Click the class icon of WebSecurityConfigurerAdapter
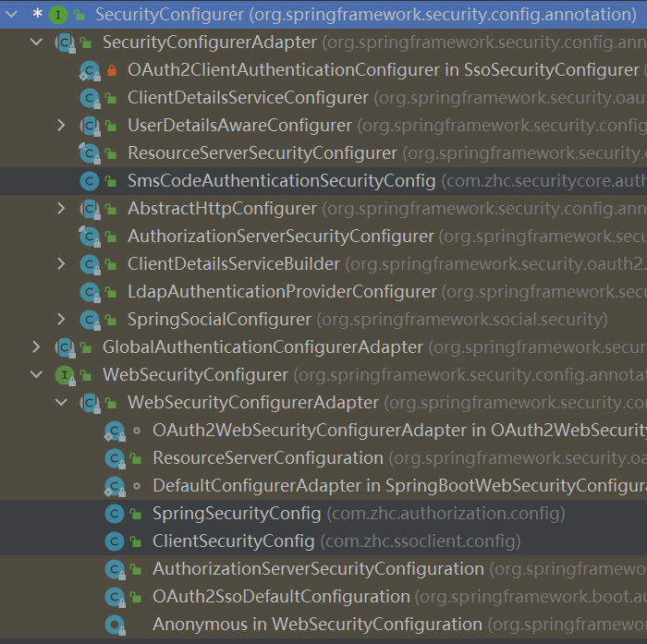 (90, 403)
